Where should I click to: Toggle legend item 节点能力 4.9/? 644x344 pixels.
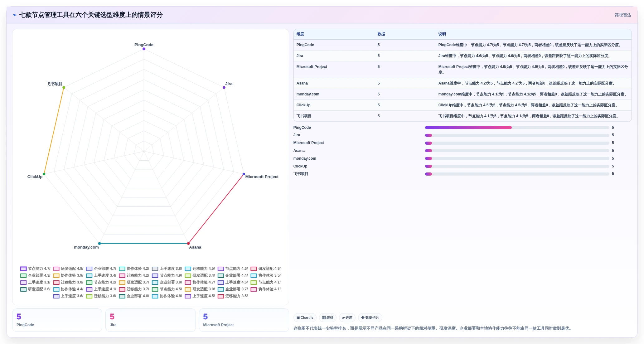click(167, 276)
